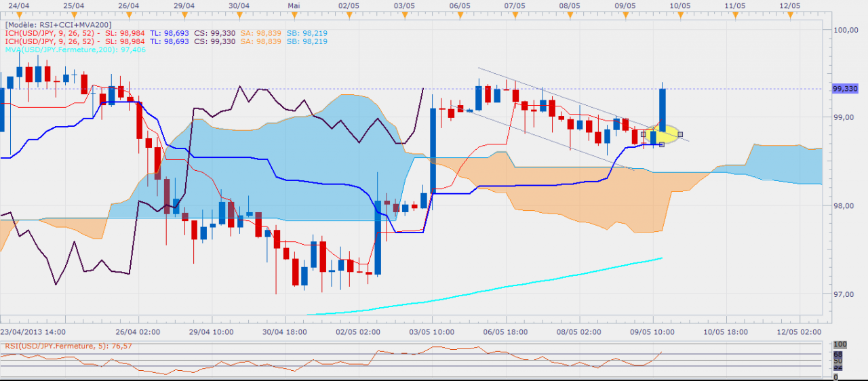Grab the right square handle of the ellipse
Viewport: 868px width, 381px height.
pos(680,134)
